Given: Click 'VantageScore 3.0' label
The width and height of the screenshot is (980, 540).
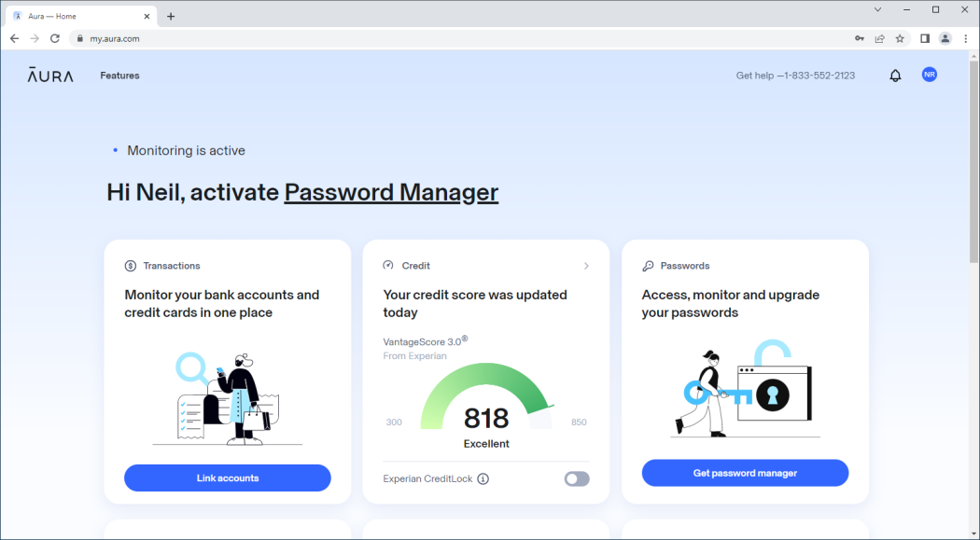Looking at the screenshot, I should 425,341.
